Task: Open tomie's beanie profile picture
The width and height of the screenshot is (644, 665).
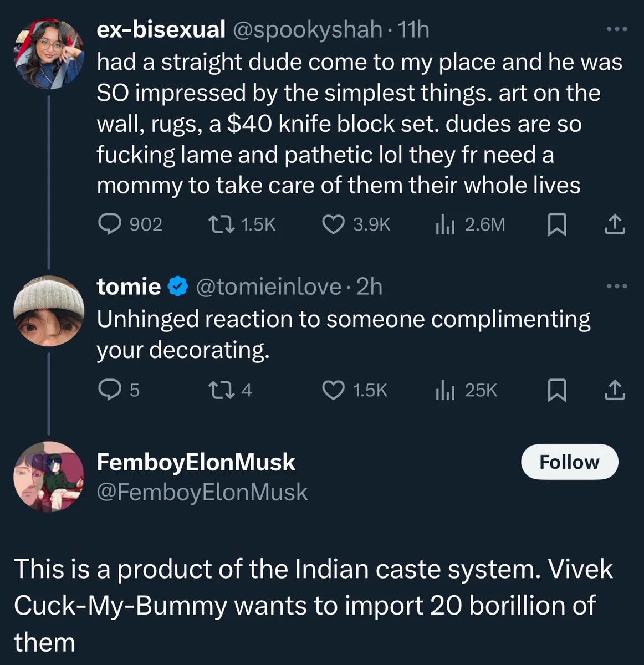Action: click(x=49, y=311)
